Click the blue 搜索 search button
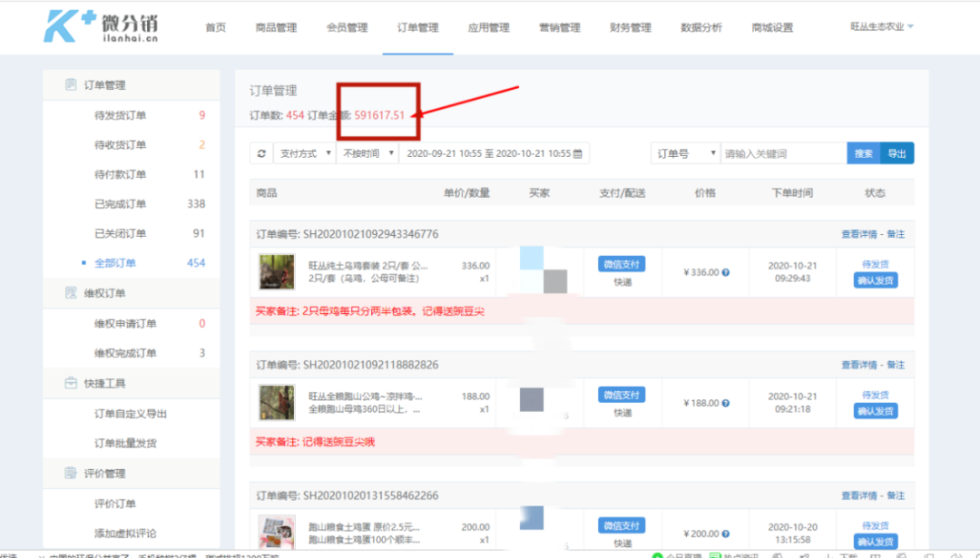980x558 pixels. click(x=862, y=152)
